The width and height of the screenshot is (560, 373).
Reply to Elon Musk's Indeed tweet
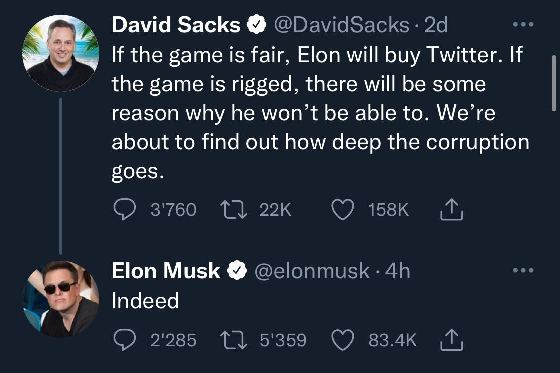click(x=125, y=339)
